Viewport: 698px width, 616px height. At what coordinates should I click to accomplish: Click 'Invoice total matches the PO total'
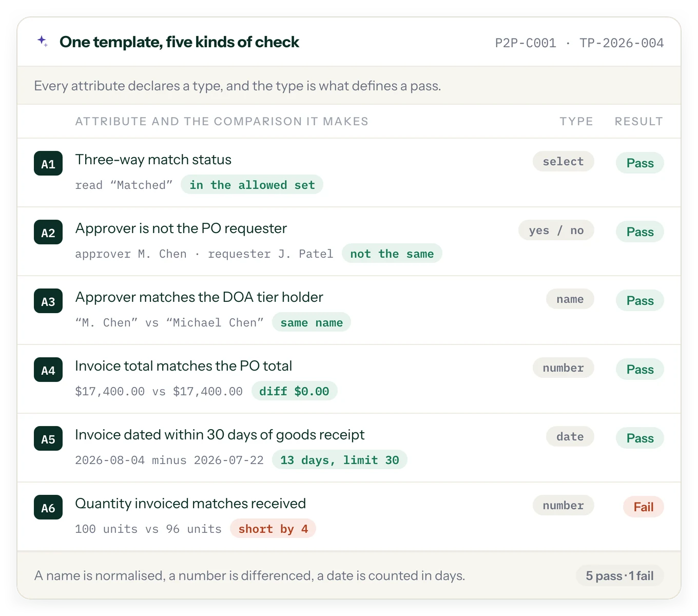click(x=184, y=366)
